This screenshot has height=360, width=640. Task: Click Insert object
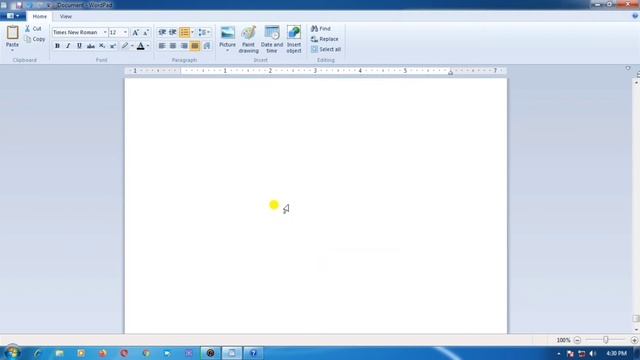point(294,39)
